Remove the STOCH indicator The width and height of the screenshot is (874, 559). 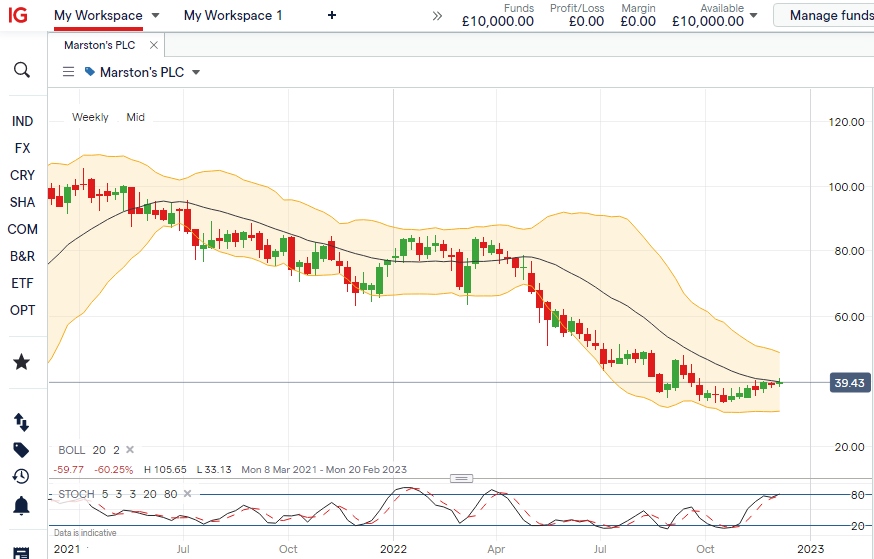point(189,492)
